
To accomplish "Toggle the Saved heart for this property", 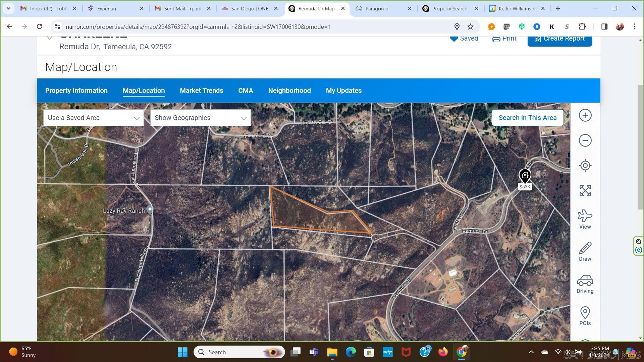I will (x=464, y=39).
